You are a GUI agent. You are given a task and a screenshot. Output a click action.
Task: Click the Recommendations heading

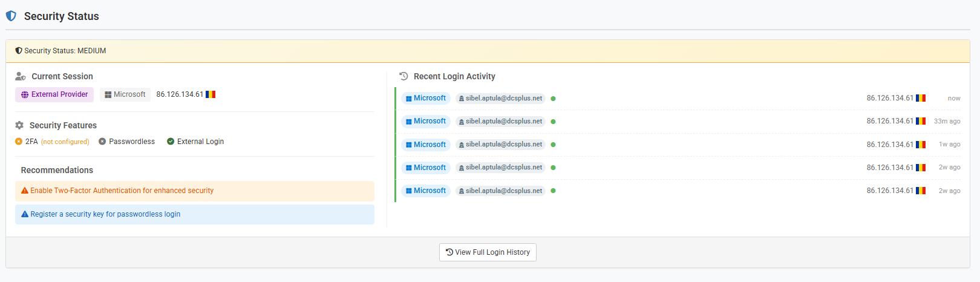tap(57, 170)
